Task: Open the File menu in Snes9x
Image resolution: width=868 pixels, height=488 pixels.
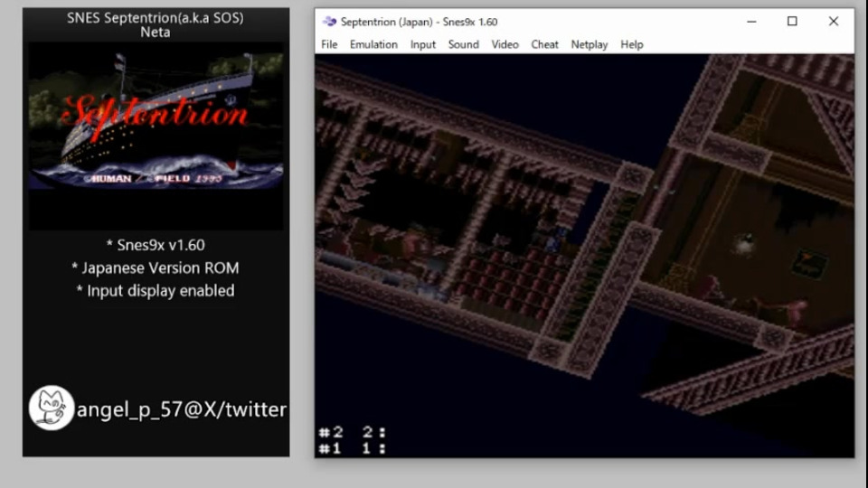Action: (x=329, y=44)
